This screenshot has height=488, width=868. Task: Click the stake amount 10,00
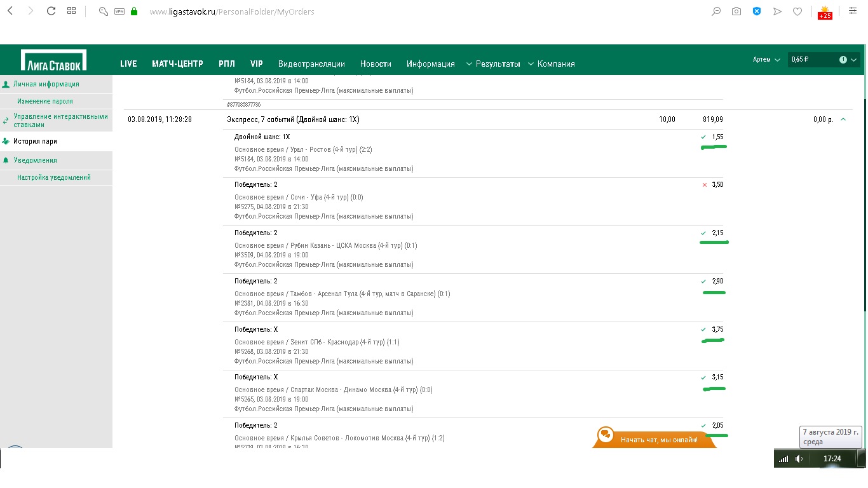pos(667,119)
